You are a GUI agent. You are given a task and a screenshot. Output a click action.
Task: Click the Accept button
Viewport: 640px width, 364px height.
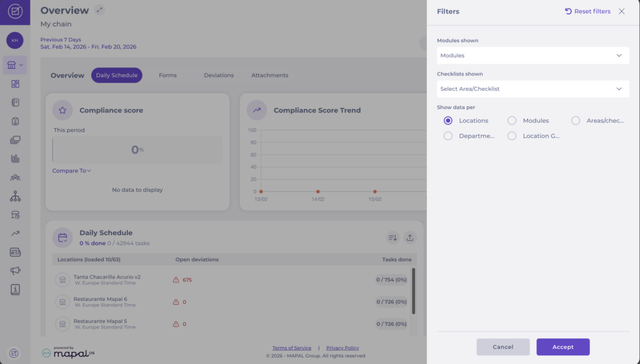pos(562,347)
